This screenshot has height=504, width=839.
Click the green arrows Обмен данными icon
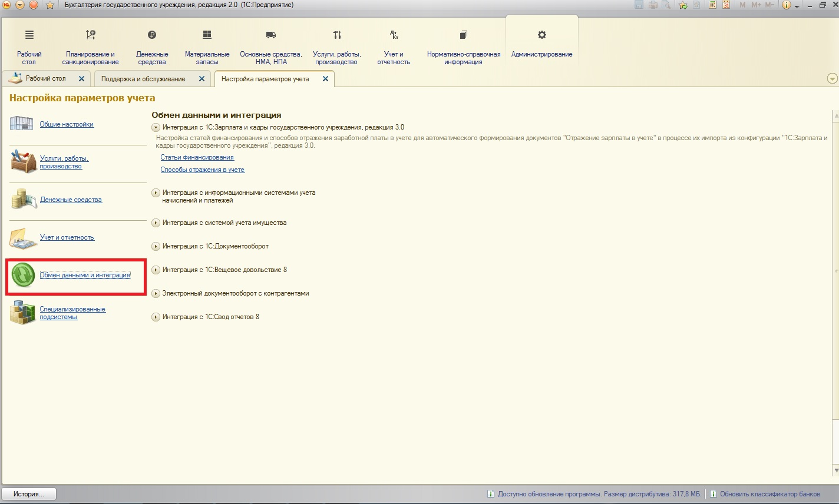click(x=24, y=275)
